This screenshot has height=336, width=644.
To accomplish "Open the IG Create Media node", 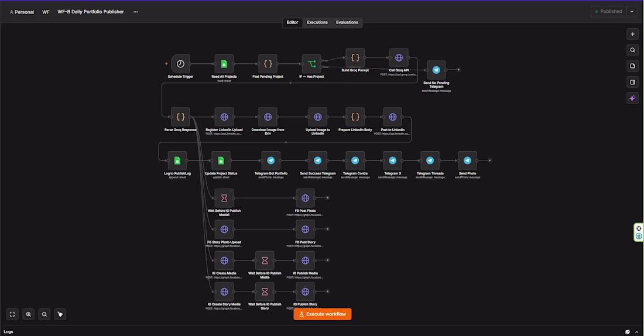I will tap(224, 260).
